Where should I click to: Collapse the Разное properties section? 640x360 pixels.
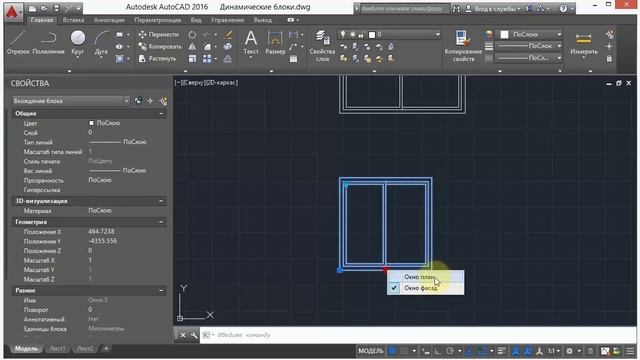click(x=161, y=291)
